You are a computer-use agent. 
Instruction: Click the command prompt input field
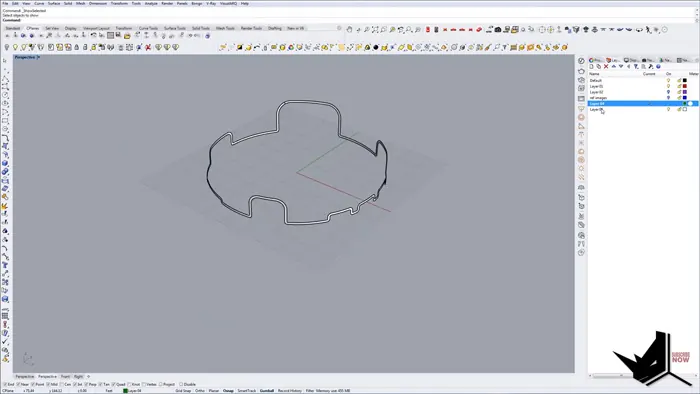[348, 20]
